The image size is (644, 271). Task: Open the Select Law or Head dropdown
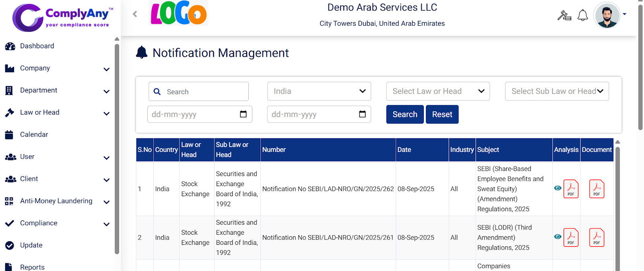coord(438,91)
